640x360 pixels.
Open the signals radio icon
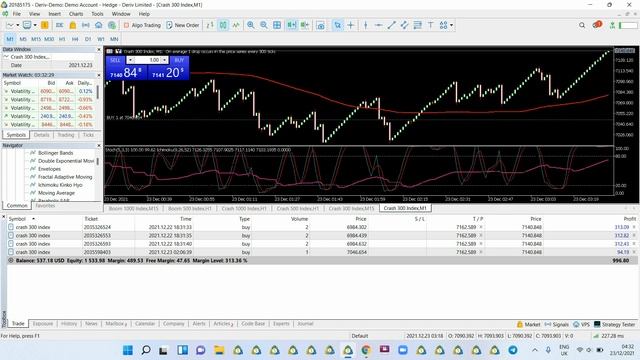[86, 25]
